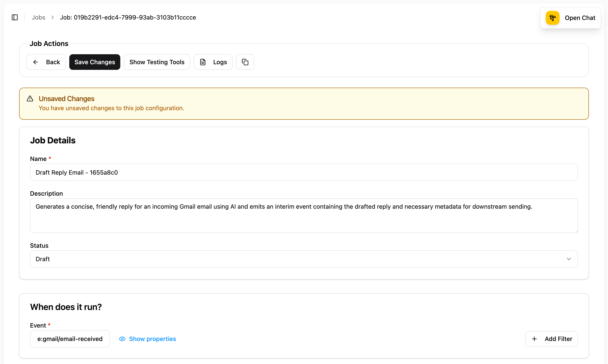Click the Save Changes button

(x=94, y=62)
